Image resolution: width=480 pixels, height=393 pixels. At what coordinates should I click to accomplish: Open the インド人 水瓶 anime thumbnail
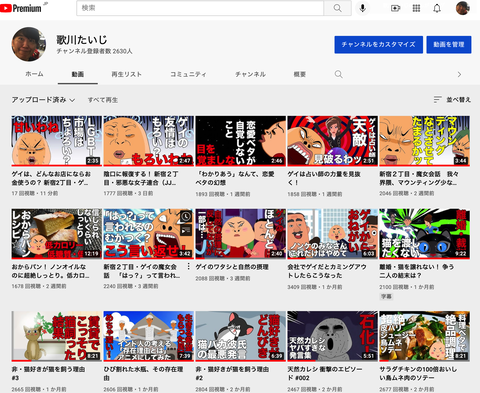[148, 336]
